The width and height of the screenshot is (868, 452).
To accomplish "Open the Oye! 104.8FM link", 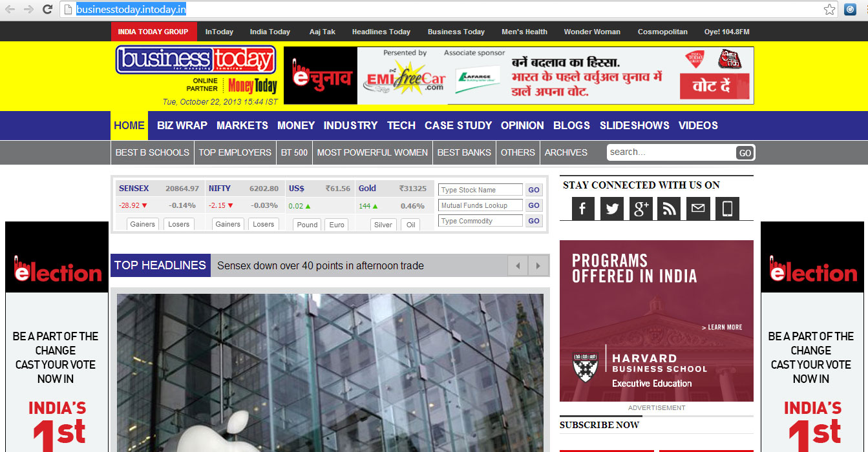I will pyautogui.click(x=726, y=32).
